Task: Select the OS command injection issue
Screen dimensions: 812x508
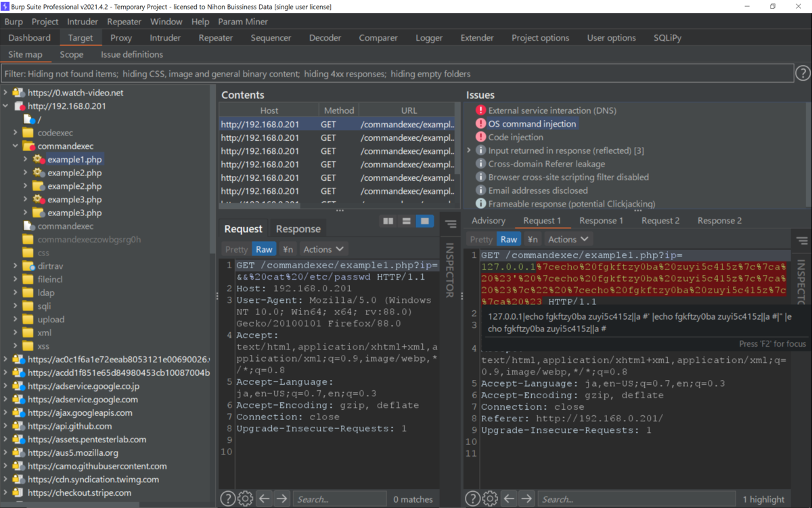Action: (x=532, y=124)
